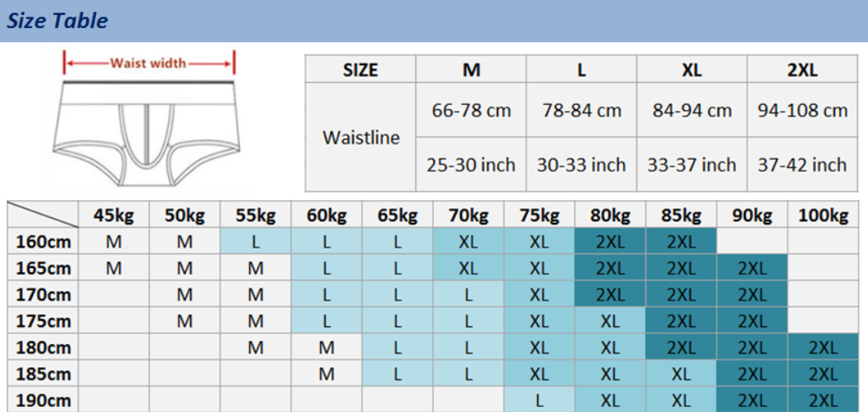Screen dimensions: 868x412
Task: Click the Waistline row label
Action: pos(360,137)
